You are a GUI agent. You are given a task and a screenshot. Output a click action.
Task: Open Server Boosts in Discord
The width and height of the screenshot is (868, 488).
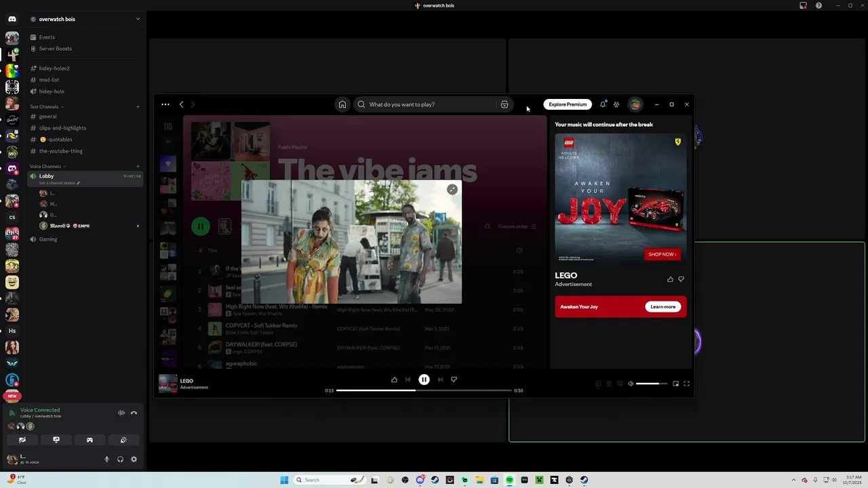pyautogui.click(x=85, y=49)
